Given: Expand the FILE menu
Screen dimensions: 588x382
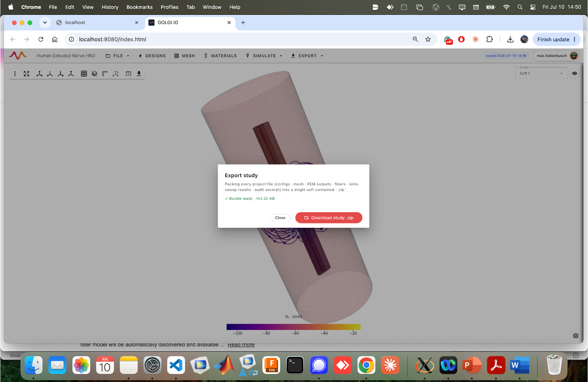Looking at the screenshot, I should click(x=118, y=56).
